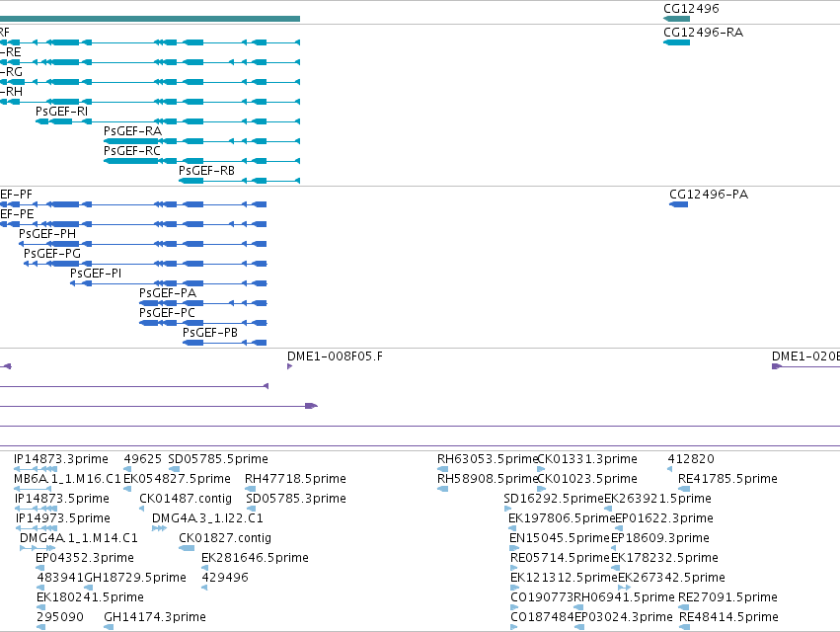Click the DMG4A.3_1.I22.C1 EST label
The width and height of the screenshot is (840, 632).
[x=207, y=518]
